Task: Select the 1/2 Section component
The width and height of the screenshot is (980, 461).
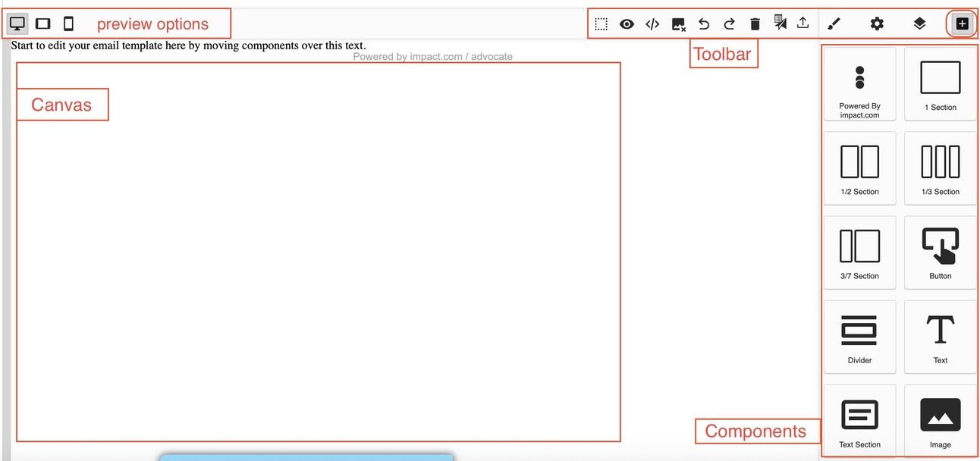Action: point(859,168)
